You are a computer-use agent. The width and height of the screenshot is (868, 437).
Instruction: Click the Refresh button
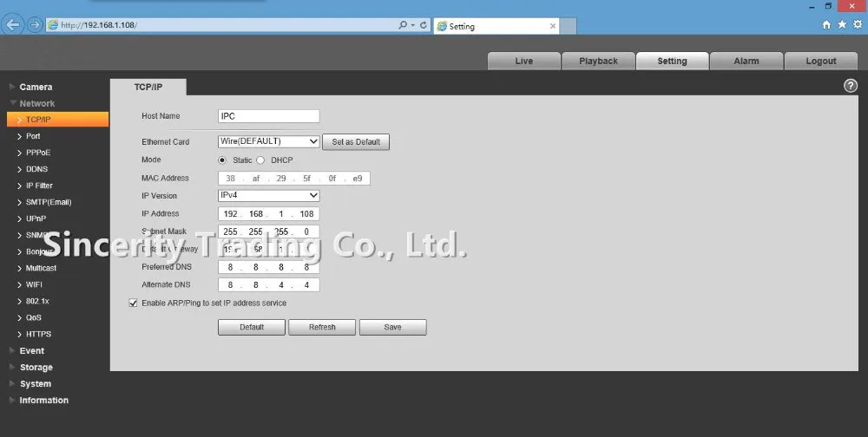322,328
